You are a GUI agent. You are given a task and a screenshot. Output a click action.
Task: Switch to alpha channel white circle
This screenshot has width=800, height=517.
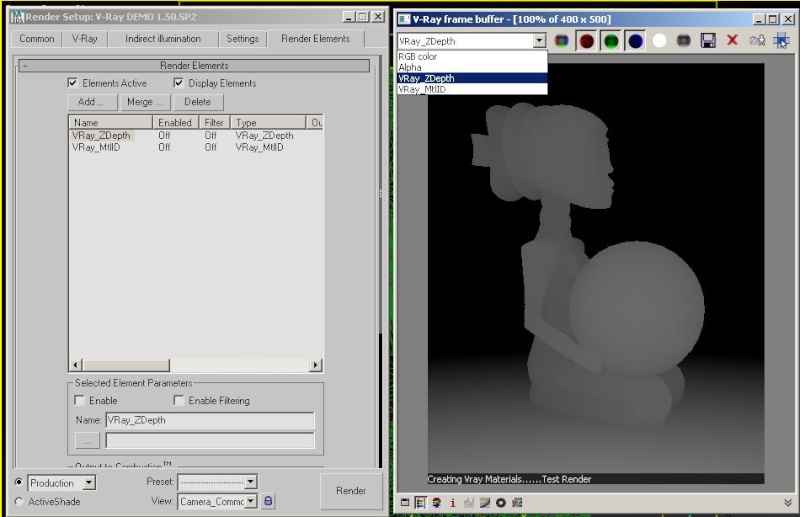click(x=659, y=40)
